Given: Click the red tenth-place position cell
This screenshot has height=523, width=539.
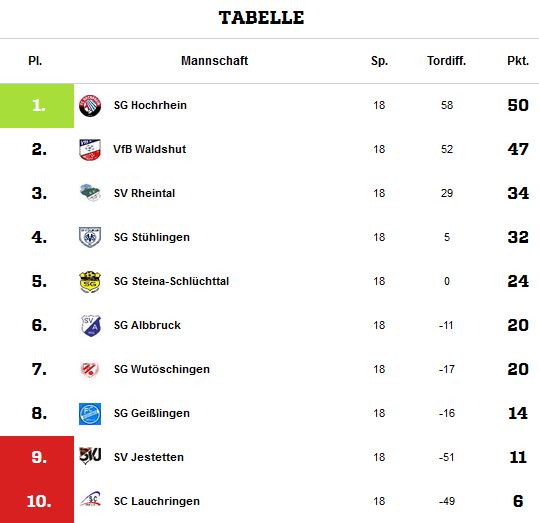Looking at the screenshot, I should pos(37,501).
